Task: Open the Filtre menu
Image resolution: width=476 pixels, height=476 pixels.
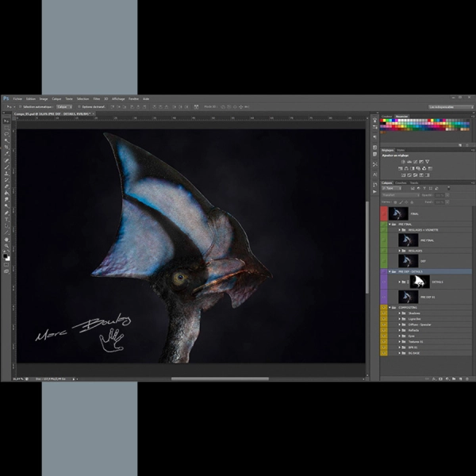Action: click(x=97, y=99)
